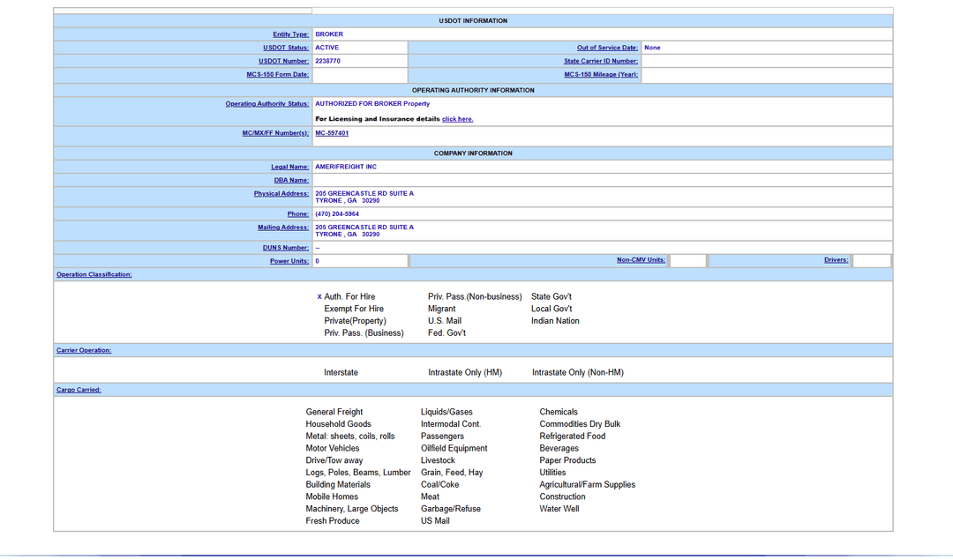The height and width of the screenshot is (560, 953).
Task: Select the 'Interstate' carrier operation
Action: (341, 373)
